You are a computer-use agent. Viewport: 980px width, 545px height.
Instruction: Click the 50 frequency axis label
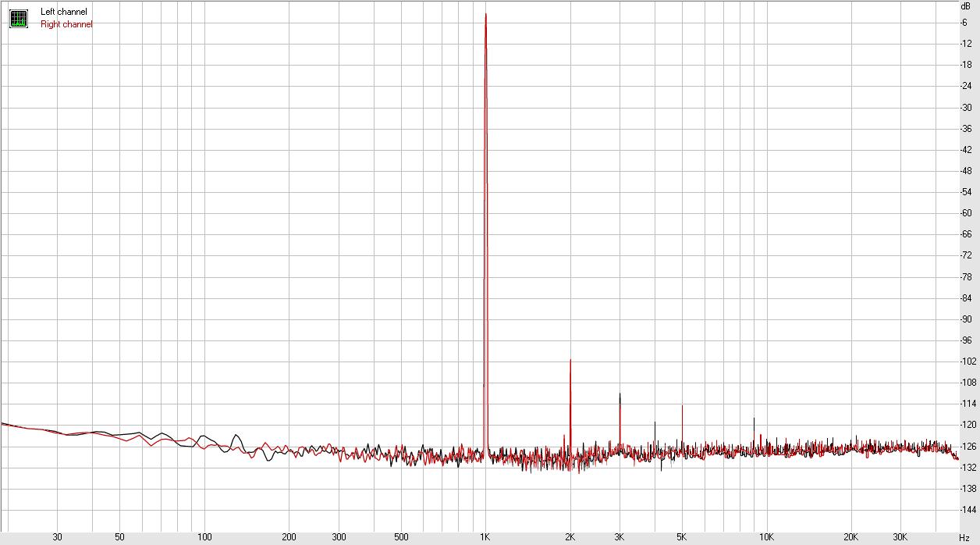[119, 537]
